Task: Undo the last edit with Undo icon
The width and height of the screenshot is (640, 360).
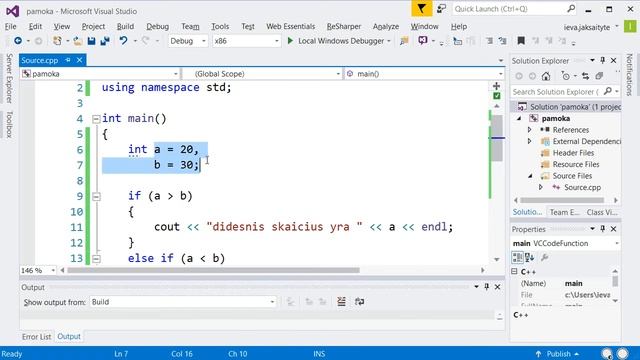Action: coord(123,41)
